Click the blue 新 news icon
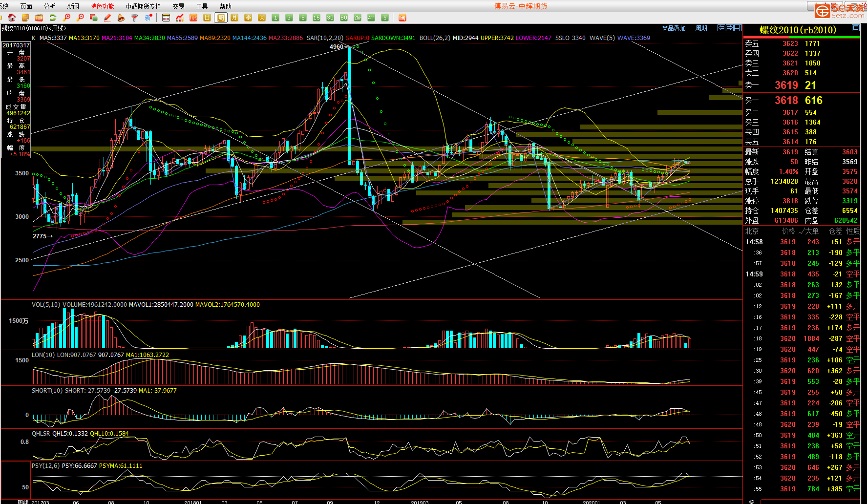The height and width of the screenshot is (504, 867). 148,18
